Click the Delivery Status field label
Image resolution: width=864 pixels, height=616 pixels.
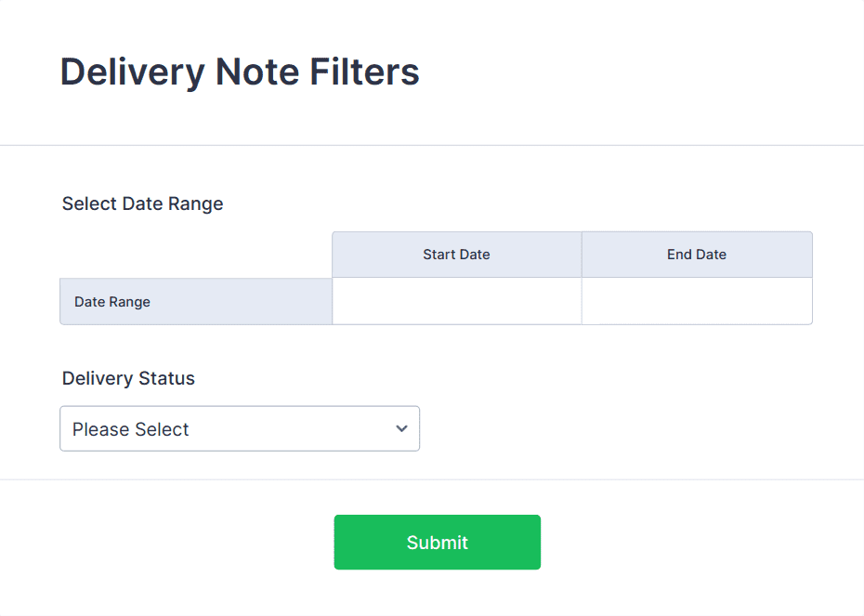tap(128, 378)
